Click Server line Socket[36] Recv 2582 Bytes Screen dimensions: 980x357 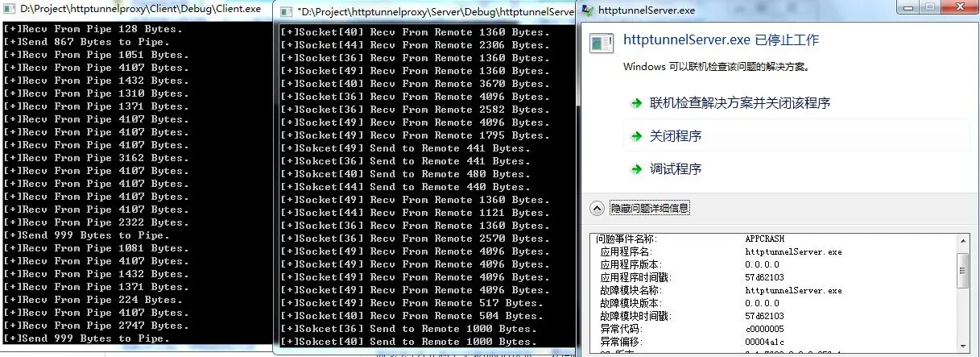(415, 110)
